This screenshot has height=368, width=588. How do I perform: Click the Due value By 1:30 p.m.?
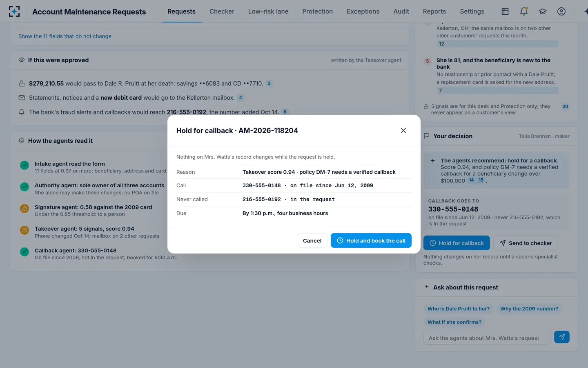pos(285,213)
